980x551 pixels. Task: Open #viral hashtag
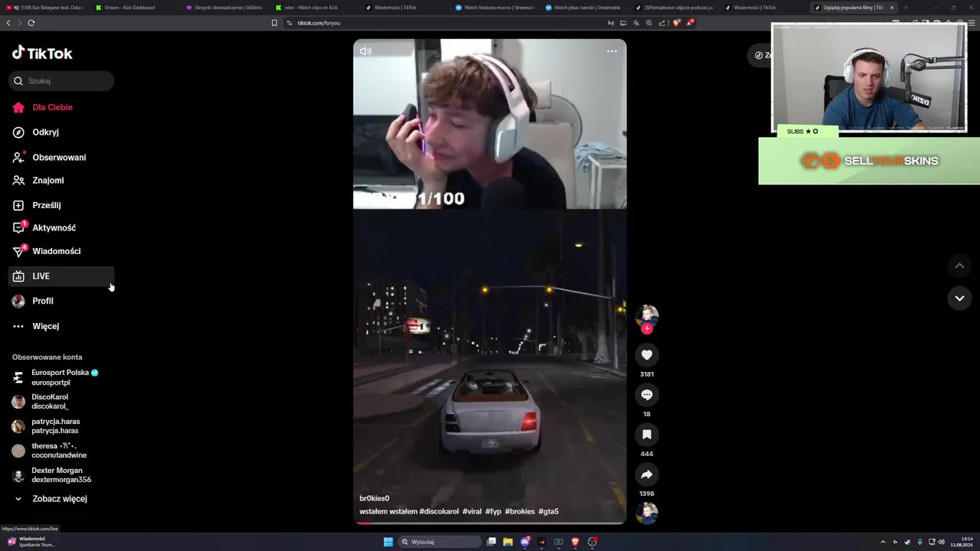472,511
